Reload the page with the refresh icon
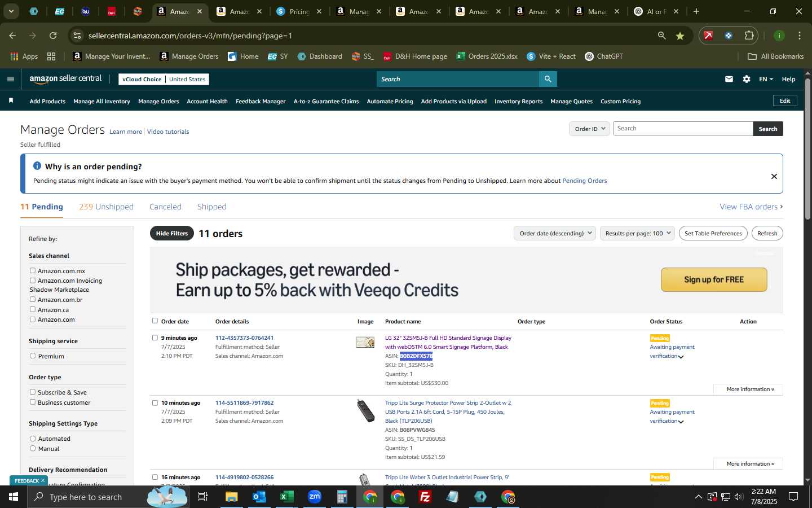Screen dimensions: 812x508 tap(53, 36)
